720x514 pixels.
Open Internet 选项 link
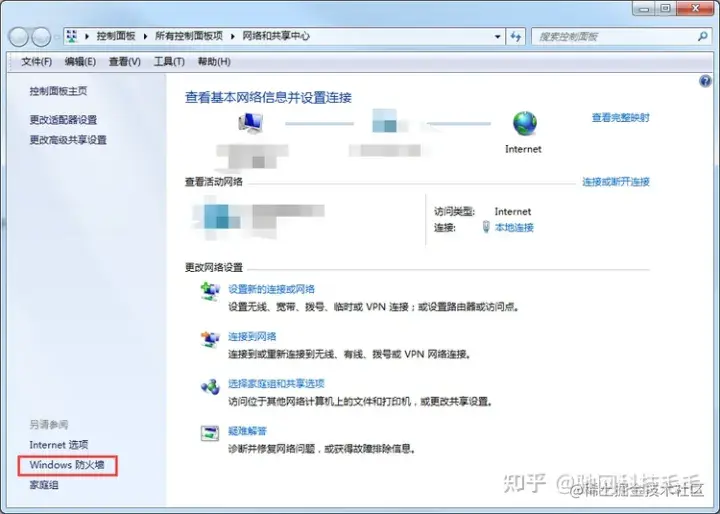(x=59, y=445)
